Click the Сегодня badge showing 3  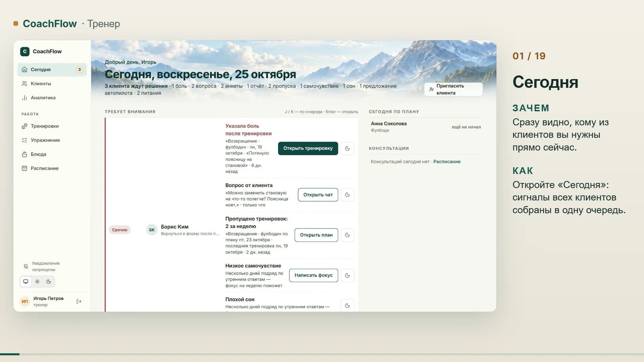pyautogui.click(x=79, y=70)
